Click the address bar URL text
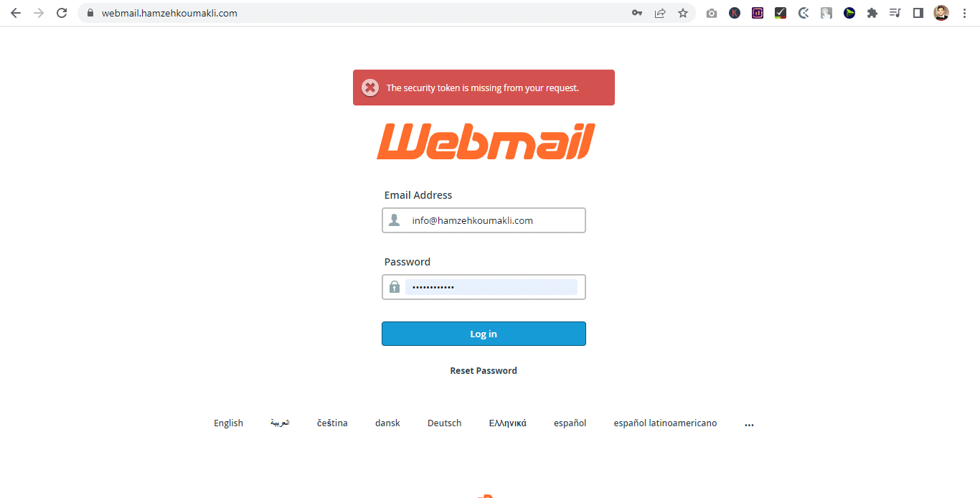Image resolution: width=980 pixels, height=498 pixels. (x=169, y=13)
